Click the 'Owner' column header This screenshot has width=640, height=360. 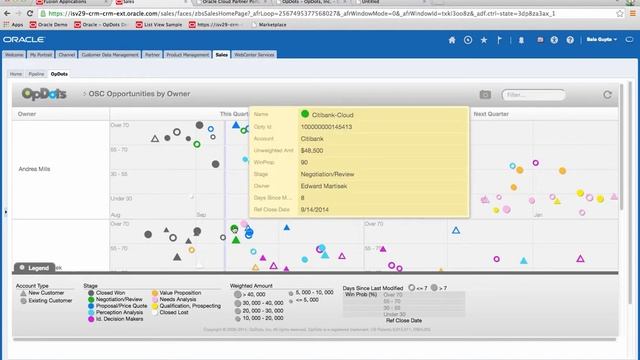[27, 114]
